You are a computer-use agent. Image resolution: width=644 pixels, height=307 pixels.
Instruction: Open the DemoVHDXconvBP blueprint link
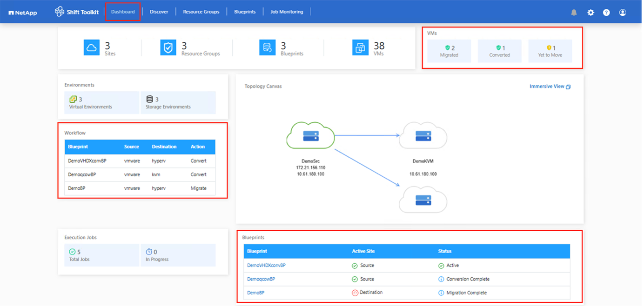[x=266, y=265]
